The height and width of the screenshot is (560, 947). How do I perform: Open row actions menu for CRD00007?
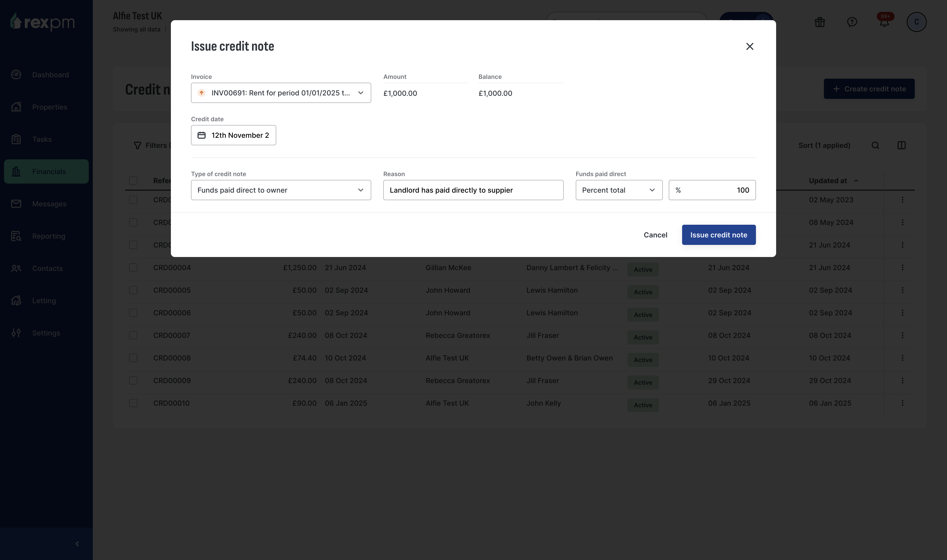pos(902,335)
